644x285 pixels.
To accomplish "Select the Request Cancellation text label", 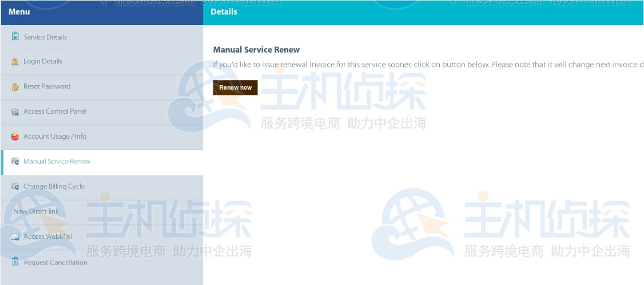I will (55, 263).
